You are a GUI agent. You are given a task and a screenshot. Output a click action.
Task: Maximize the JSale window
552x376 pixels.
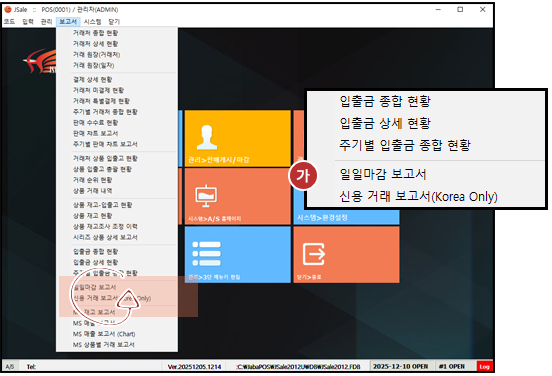pos(460,10)
